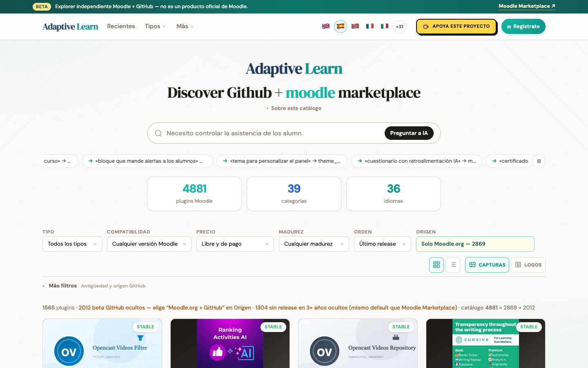The height and width of the screenshot is (368, 588).
Task: Show the +31 more languages
Action: 399,27
